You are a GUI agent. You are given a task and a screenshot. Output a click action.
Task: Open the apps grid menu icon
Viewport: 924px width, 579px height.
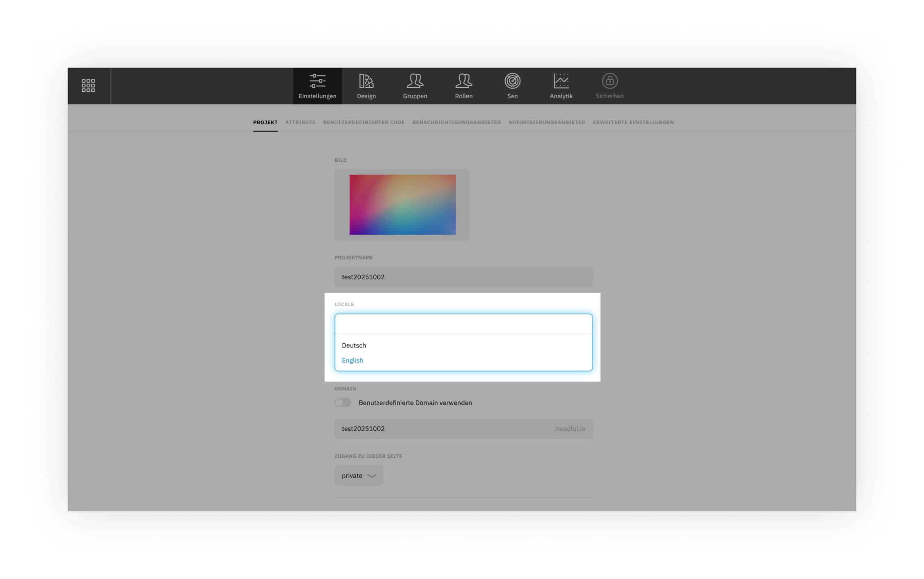(x=88, y=86)
